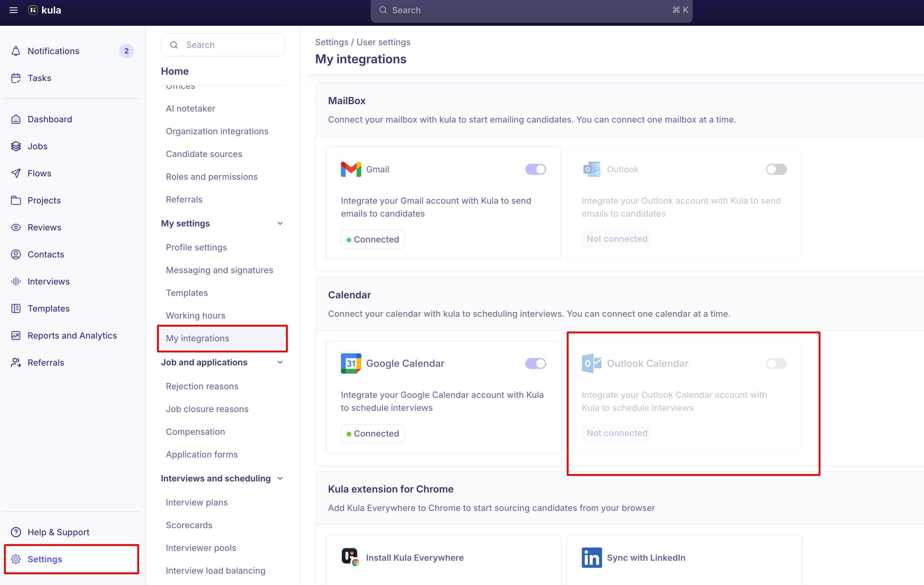
Task: Click the Reports and Analytics chart icon
Action: [16, 335]
